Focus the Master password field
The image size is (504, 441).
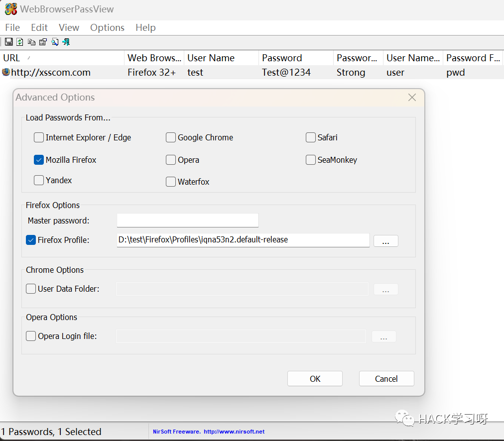point(188,220)
